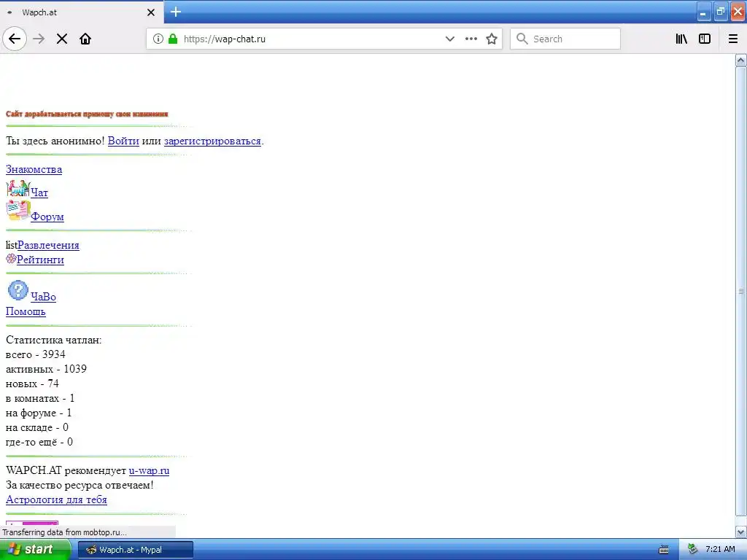Open the hamburger application menu

(733, 39)
